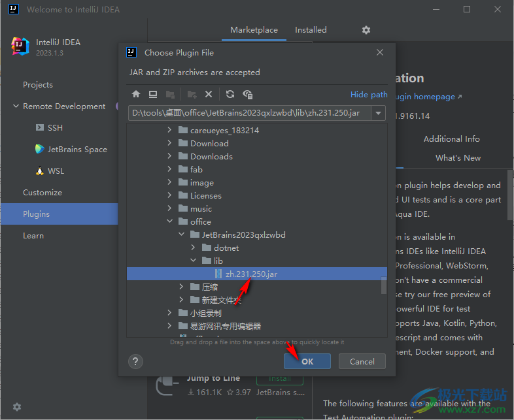Image resolution: width=514 pixels, height=420 pixels.
Task: Collapse the lib folder
Action: 193,261
